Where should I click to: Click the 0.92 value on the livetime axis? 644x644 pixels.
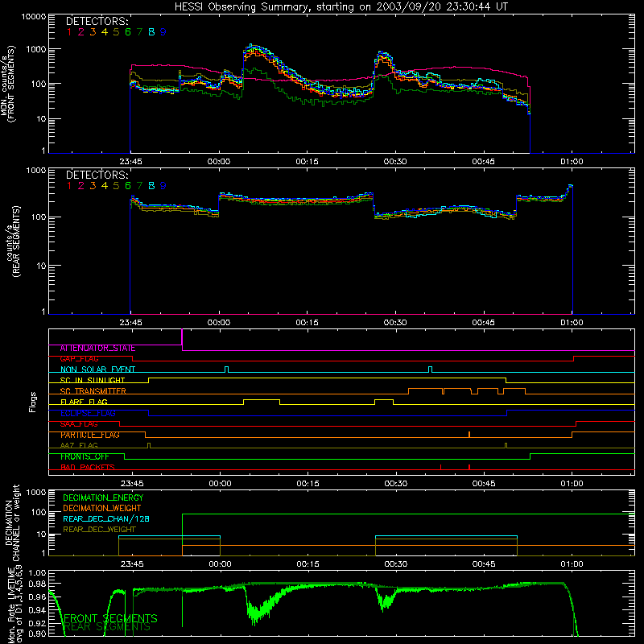tap(37, 623)
